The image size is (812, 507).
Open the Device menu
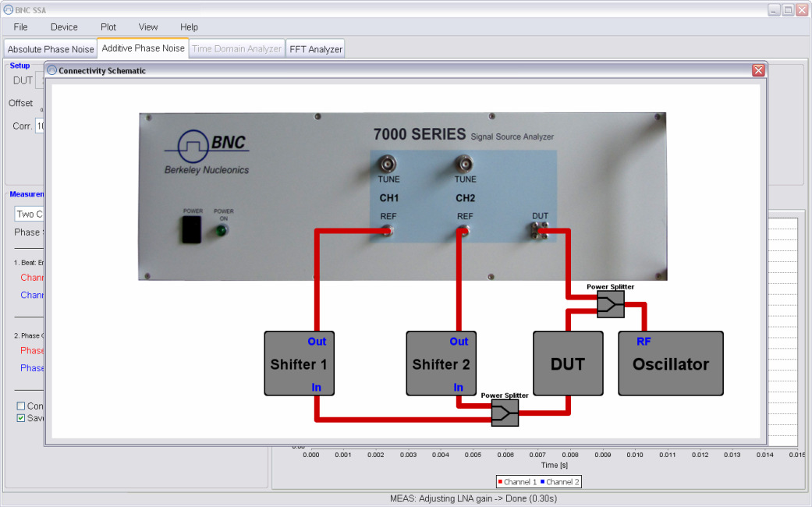pos(64,27)
